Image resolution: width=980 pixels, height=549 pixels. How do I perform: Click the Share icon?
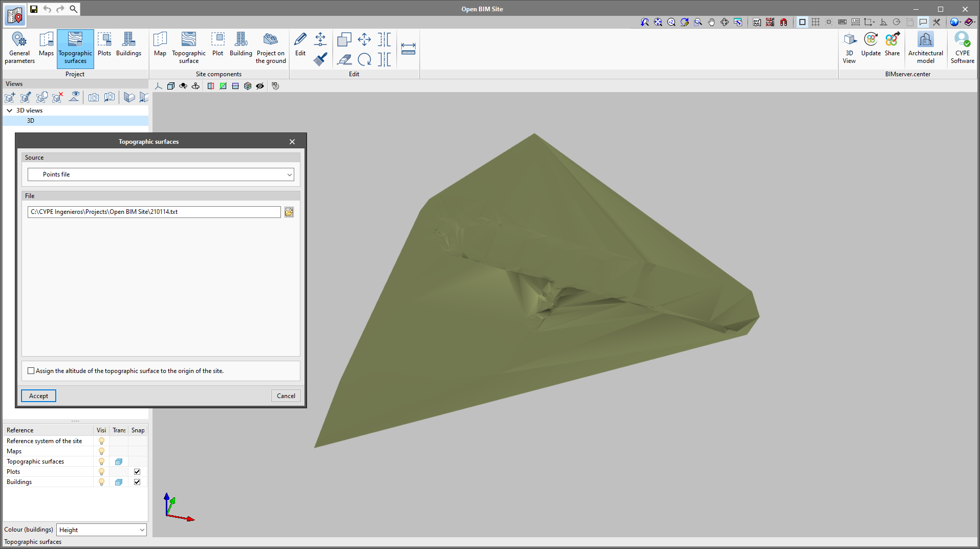click(892, 45)
